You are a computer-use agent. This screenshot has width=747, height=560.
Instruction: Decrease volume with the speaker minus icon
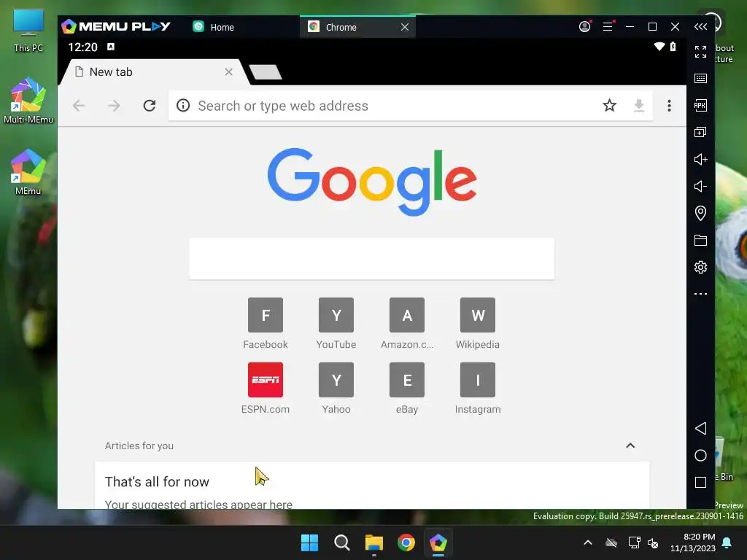(700, 186)
